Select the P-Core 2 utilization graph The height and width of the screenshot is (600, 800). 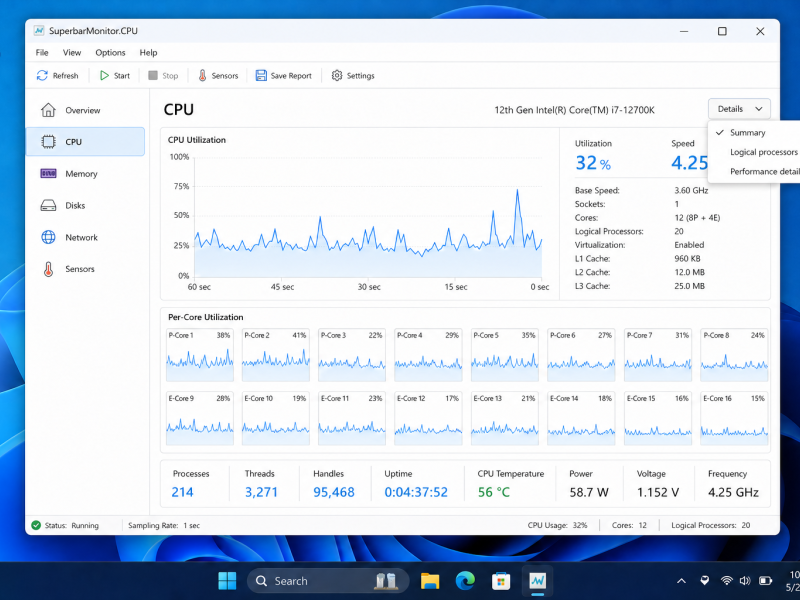click(x=276, y=355)
